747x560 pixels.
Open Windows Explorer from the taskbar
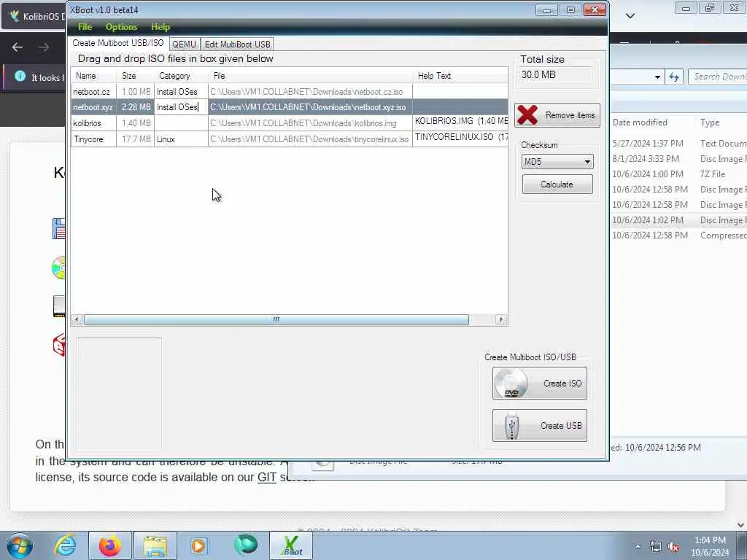tap(155, 545)
